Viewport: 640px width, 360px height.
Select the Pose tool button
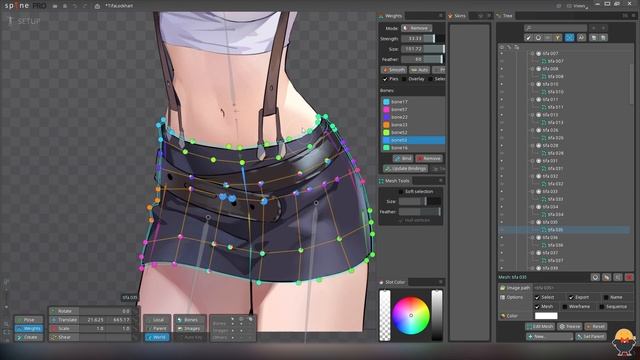click(29, 320)
